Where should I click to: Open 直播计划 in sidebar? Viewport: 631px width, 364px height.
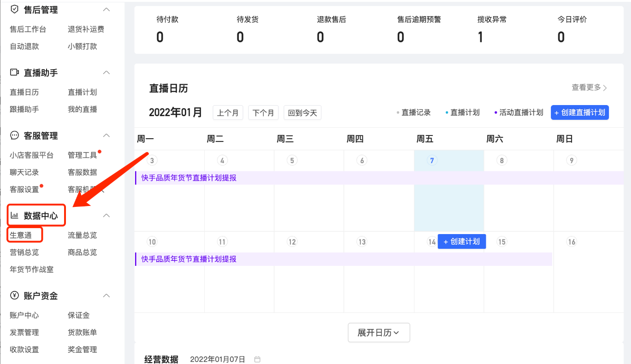(83, 92)
